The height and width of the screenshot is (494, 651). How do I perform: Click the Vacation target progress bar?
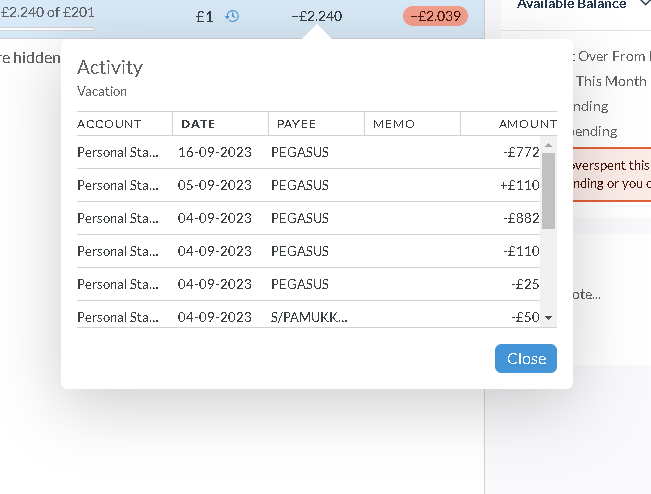point(47,29)
